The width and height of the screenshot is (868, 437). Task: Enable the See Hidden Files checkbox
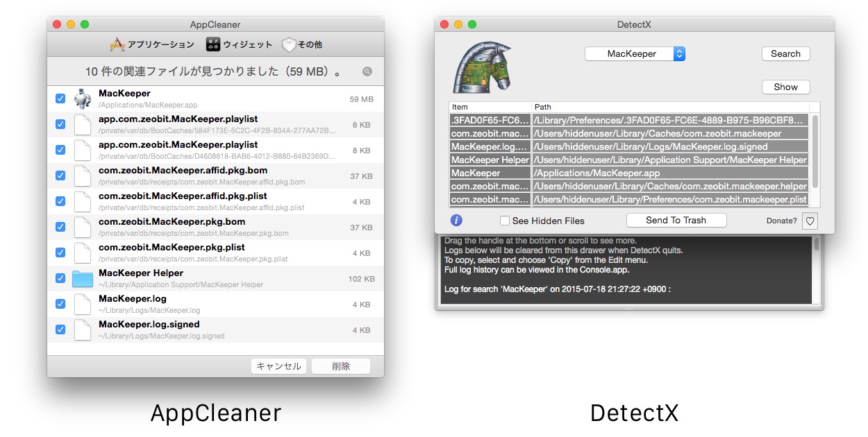(505, 221)
